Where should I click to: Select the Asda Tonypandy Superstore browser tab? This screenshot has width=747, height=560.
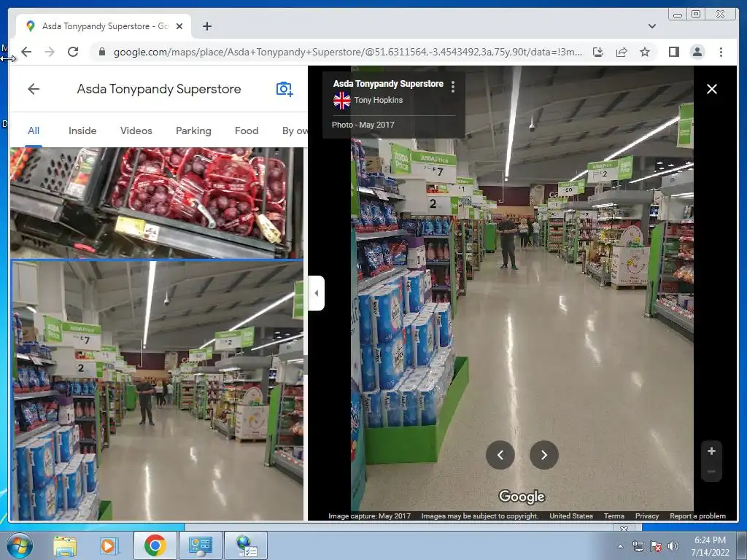104,26
